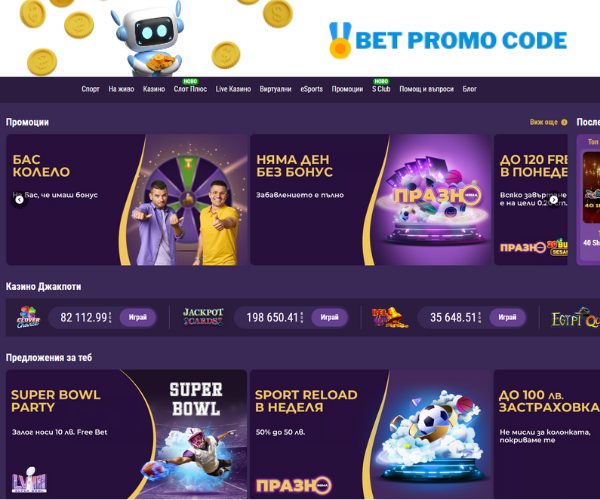Play the 82 112.99 jackpot via Играй
This screenshot has height=500, width=600.
coord(138,317)
